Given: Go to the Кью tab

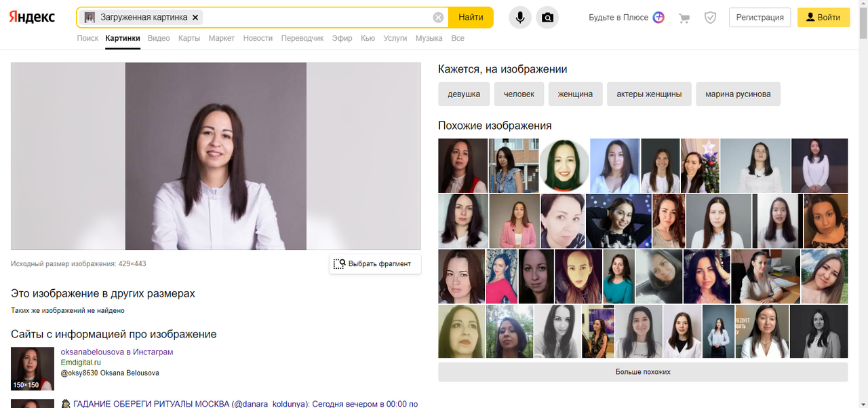Looking at the screenshot, I should [368, 38].
